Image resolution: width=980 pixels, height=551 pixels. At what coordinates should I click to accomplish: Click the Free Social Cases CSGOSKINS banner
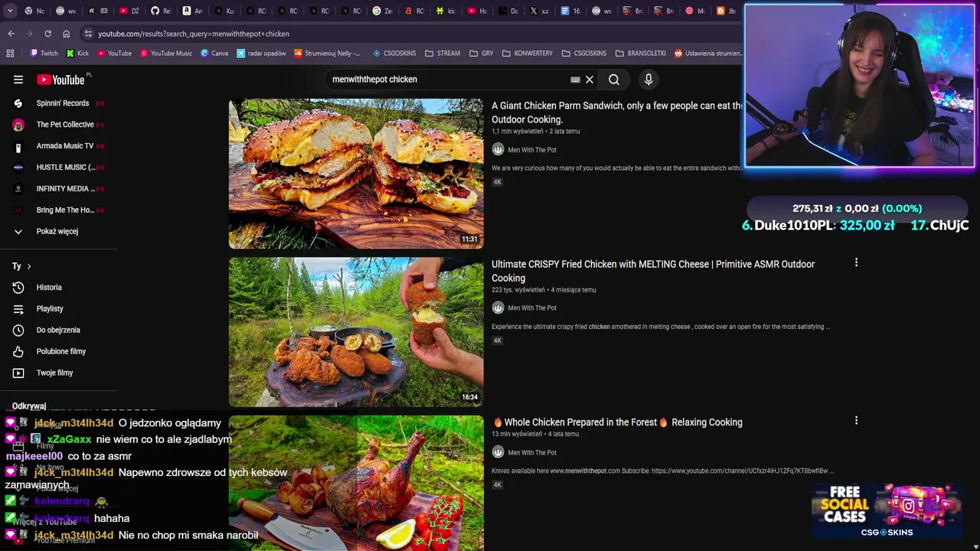coord(887,511)
